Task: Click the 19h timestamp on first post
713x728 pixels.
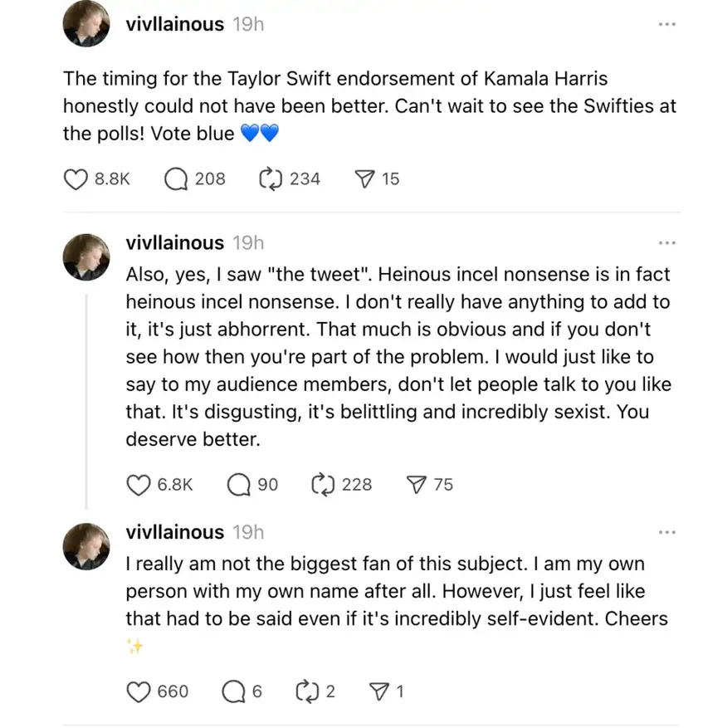Action: click(x=248, y=24)
